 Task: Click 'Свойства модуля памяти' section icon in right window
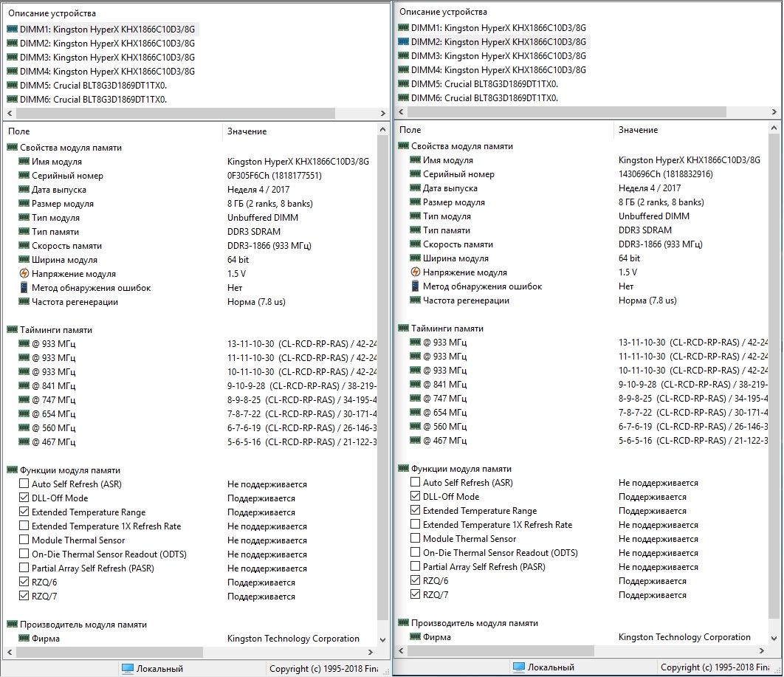[404, 146]
